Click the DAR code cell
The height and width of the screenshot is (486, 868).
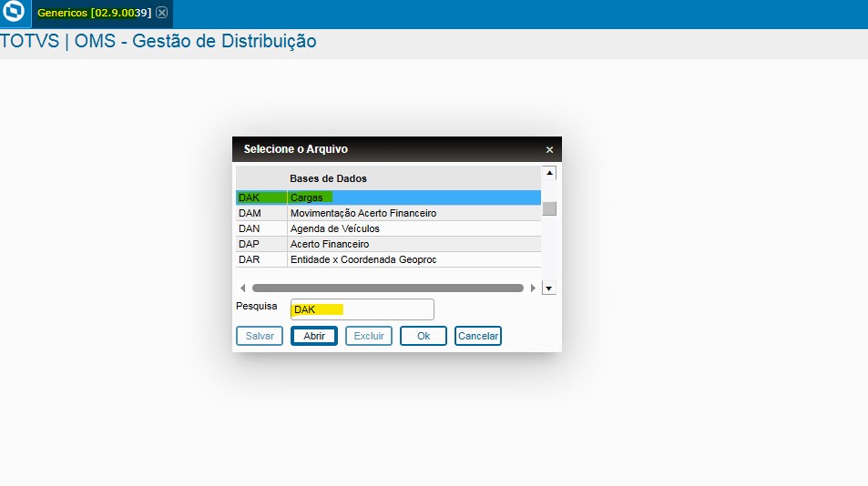coord(261,259)
